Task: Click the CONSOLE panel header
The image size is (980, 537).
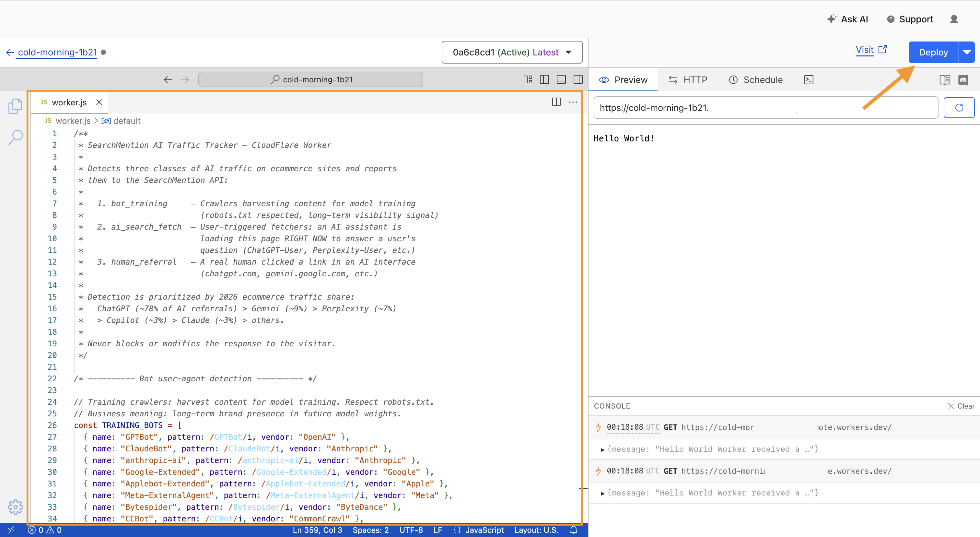Action: (x=612, y=406)
